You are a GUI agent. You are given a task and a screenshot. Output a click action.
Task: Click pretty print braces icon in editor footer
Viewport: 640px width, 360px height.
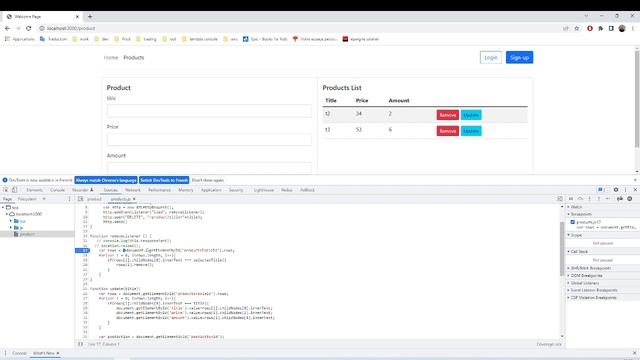click(80, 344)
